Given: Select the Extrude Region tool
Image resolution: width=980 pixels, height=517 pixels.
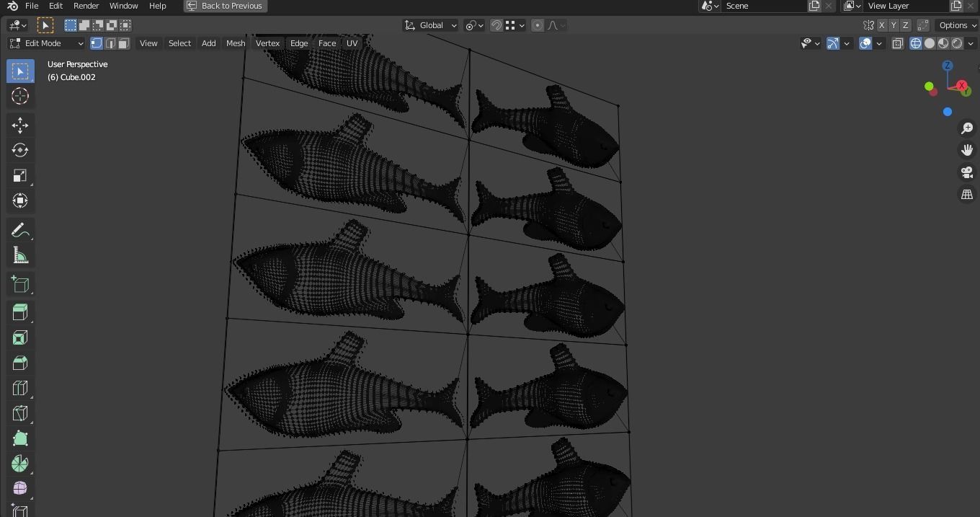Looking at the screenshot, I should (20, 312).
